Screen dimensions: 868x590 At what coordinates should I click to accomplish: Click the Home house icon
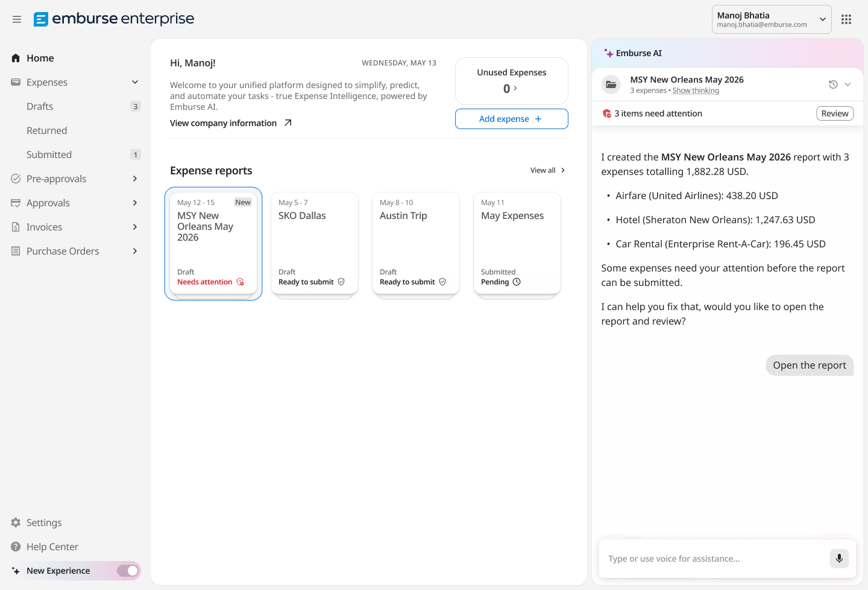(16, 58)
